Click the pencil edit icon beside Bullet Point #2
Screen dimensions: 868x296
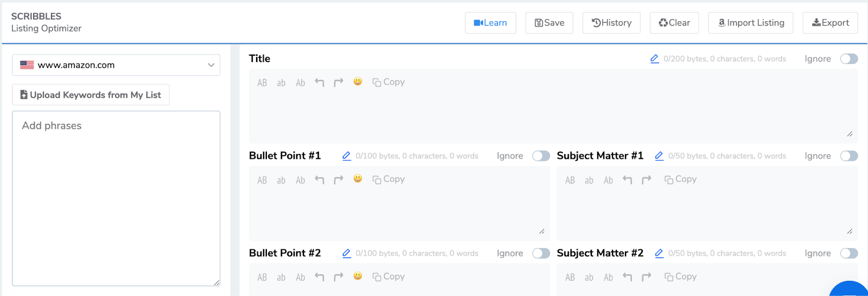click(x=347, y=253)
